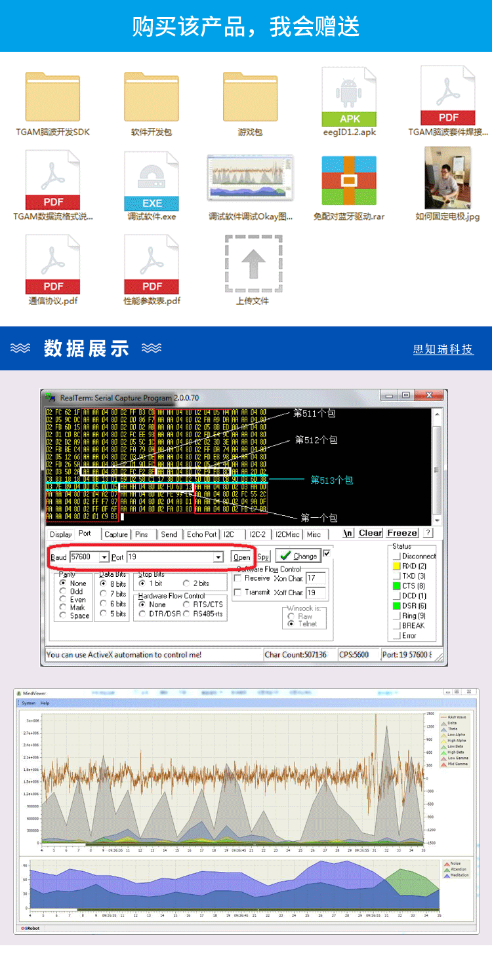Open the 通信协议.pdf file
This screenshot has height=980, width=492.
(53, 265)
